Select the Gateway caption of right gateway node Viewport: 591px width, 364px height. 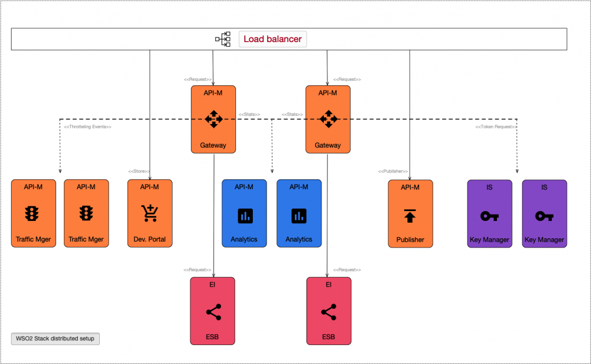pyautogui.click(x=328, y=145)
